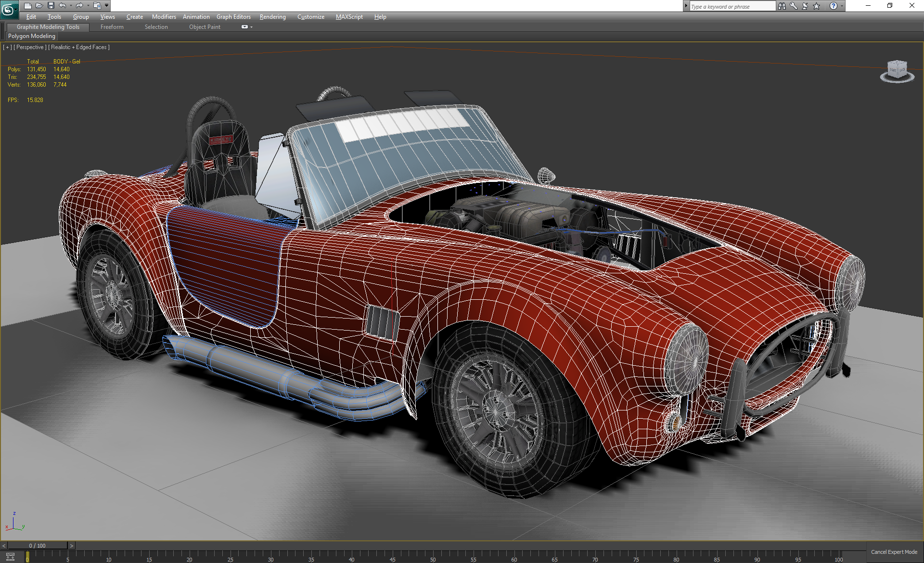Click the Favorites star icon
This screenshot has width=924, height=563.
[x=817, y=6]
